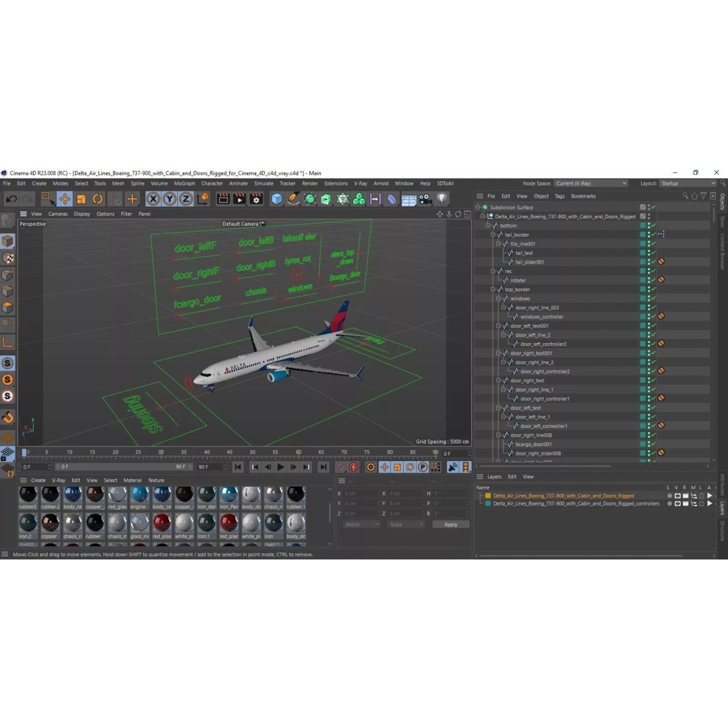The image size is (728, 728).
Task: Toggle Y axis lock icon
Action: 169,199
